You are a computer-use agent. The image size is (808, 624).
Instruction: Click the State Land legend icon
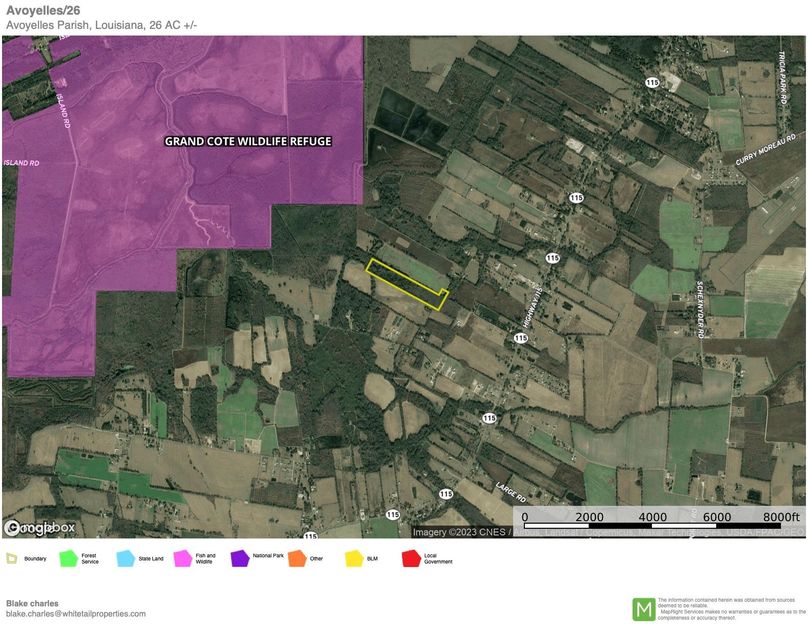click(x=124, y=560)
